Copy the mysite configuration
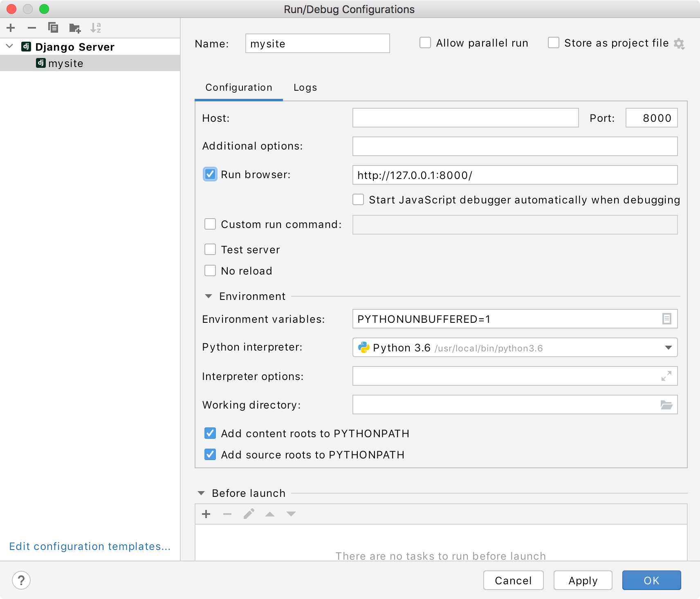The height and width of the screenshot is (599, 700). pyautogui.click(x=53, y=28)
